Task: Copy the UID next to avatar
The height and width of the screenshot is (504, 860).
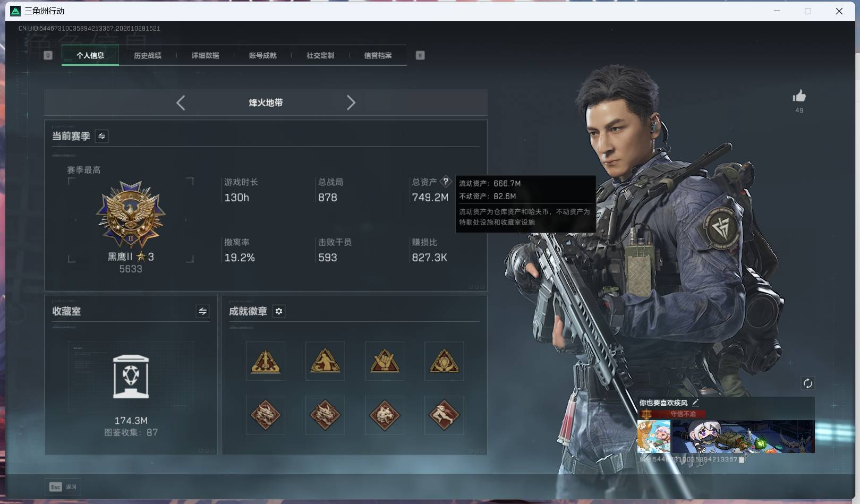Action: [x=742, y=459]
